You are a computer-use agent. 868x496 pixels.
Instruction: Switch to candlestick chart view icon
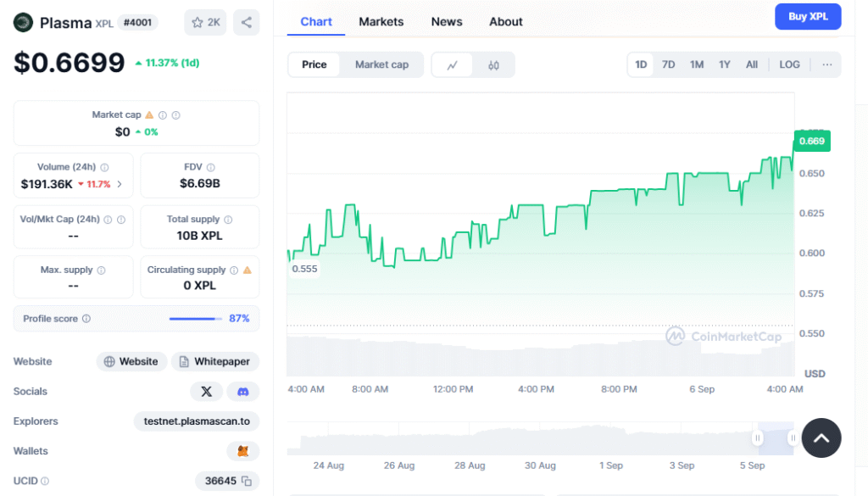click(493, 64)
